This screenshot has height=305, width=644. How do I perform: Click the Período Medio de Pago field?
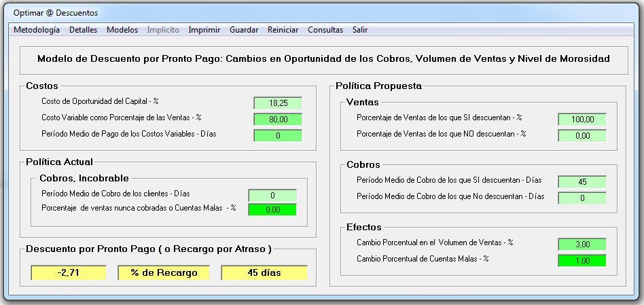click(278, 135)
